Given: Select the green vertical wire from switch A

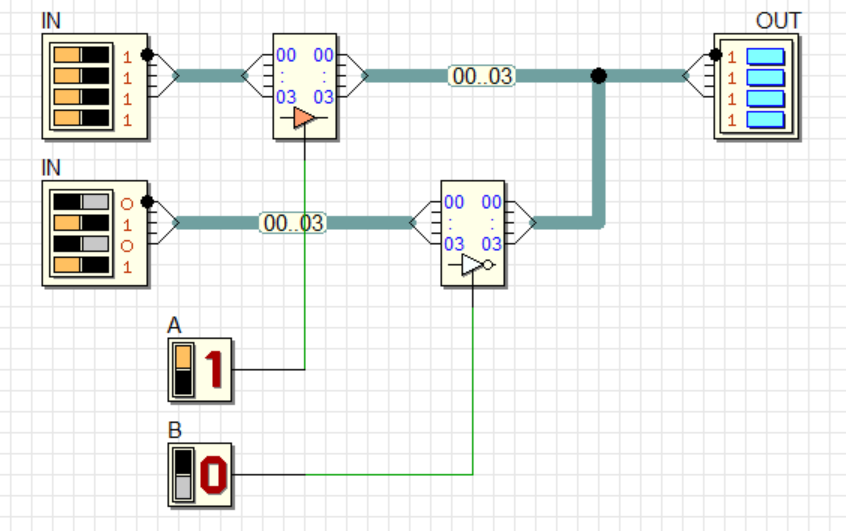Looking at the screenshot, I should coord(305,264).
